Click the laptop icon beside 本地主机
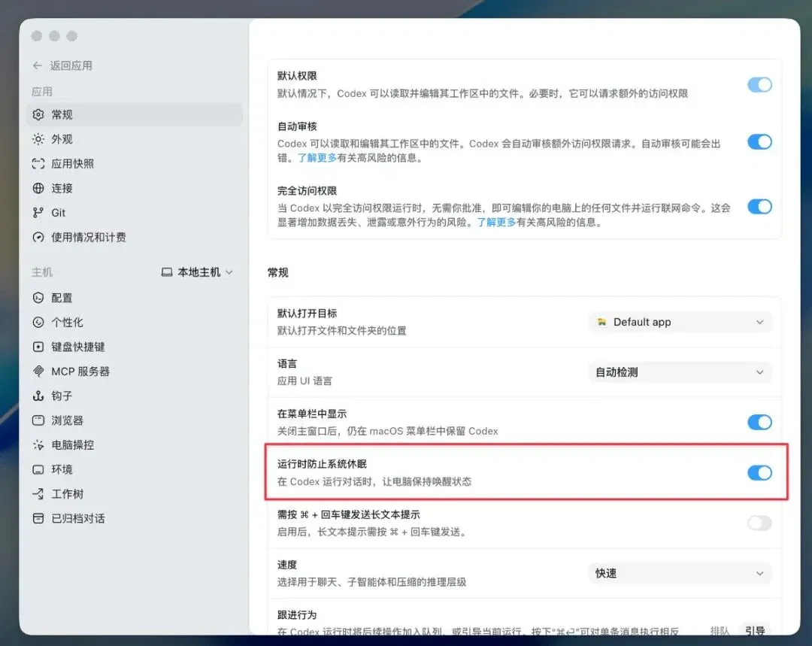Image resolution: width=812 pixels, height=646 pixels. pos(167,272)
